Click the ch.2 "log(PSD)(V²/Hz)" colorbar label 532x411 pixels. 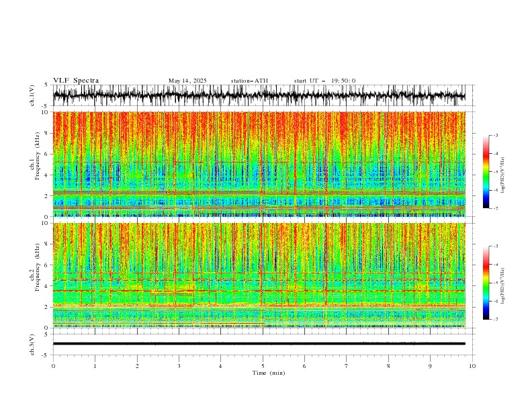[503, 285]
